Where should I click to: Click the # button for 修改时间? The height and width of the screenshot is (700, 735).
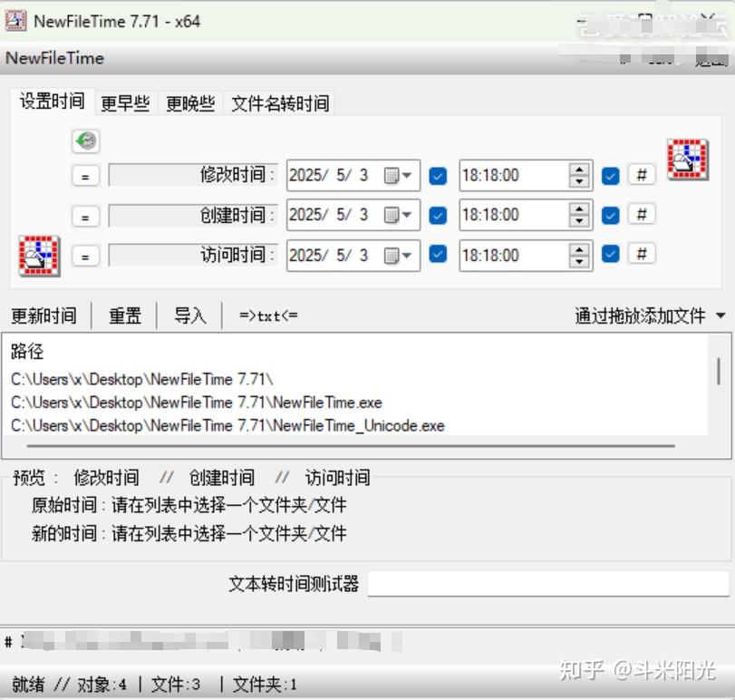tap(641, 175)
